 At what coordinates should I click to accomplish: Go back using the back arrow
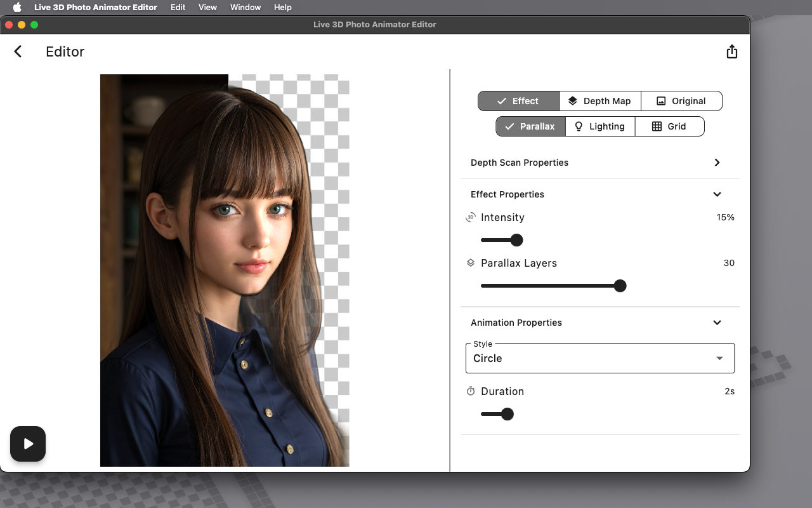[x=18, y=51]
